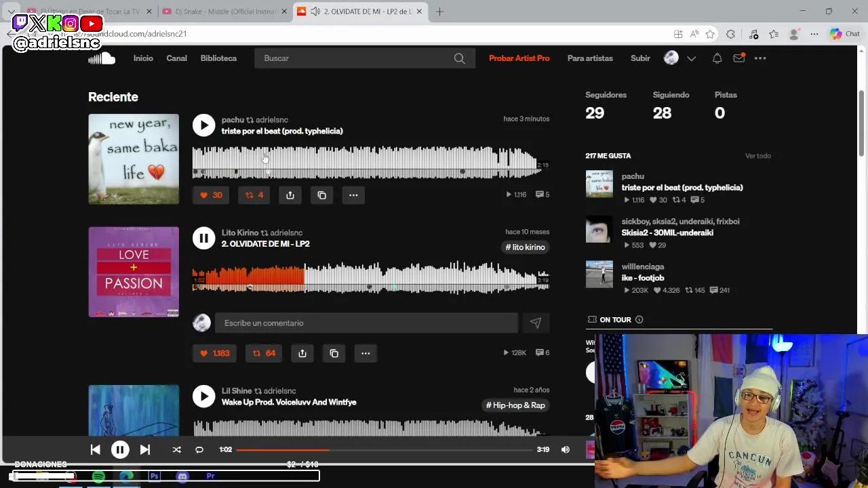Click 'Ver todo' next to 217 ME GUSTA
Viewport: 868px width, 488px height.
click(x=757, y=156)
